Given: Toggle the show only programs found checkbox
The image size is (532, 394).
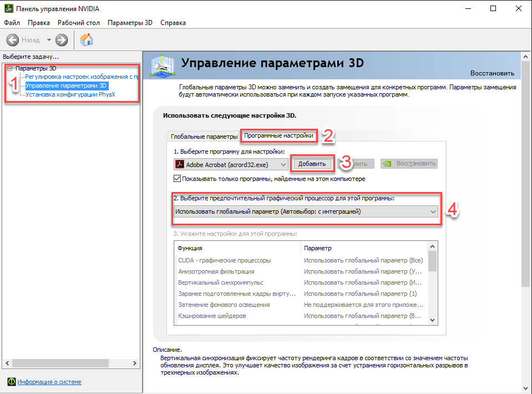Looking at the screenshot, I should (178, 179).
